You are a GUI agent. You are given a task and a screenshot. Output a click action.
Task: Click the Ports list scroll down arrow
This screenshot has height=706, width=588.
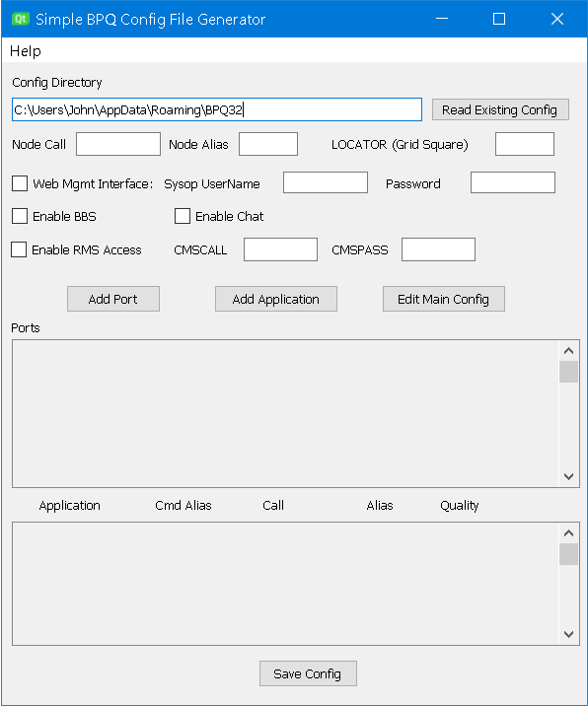(568, 476)
